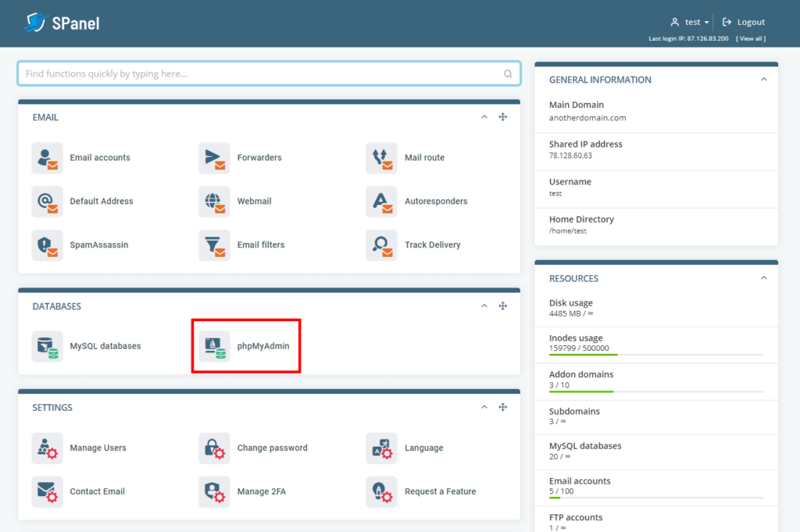Open the SpamAssassin shield icon
800x532 pixels.
coord(47,245)
